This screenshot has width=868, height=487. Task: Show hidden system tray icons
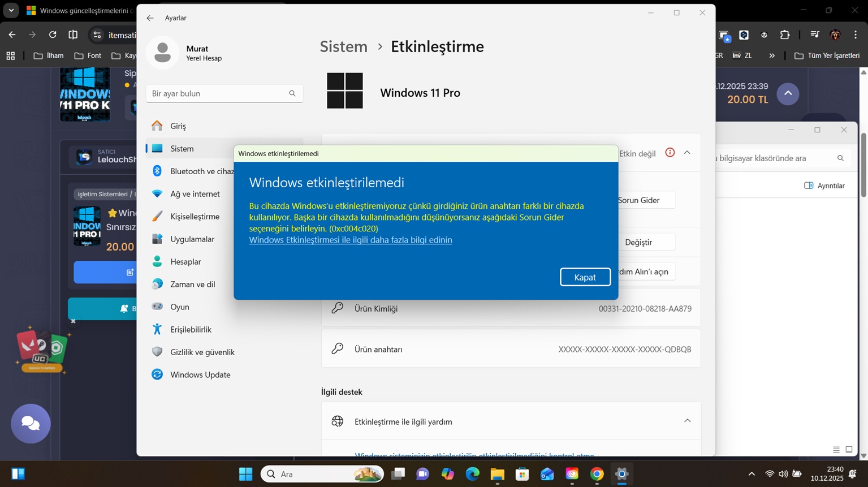(x=752, y=474)
